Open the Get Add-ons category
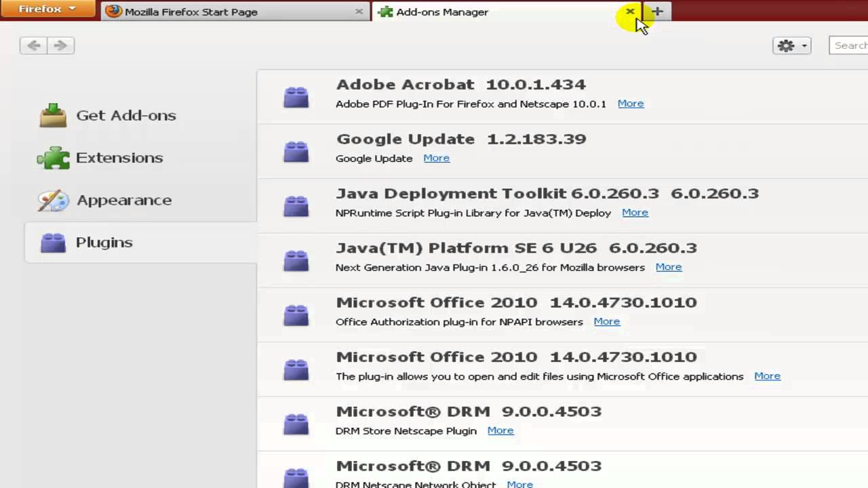This screenshot has height=488, width=868. [x=140, y=115]
